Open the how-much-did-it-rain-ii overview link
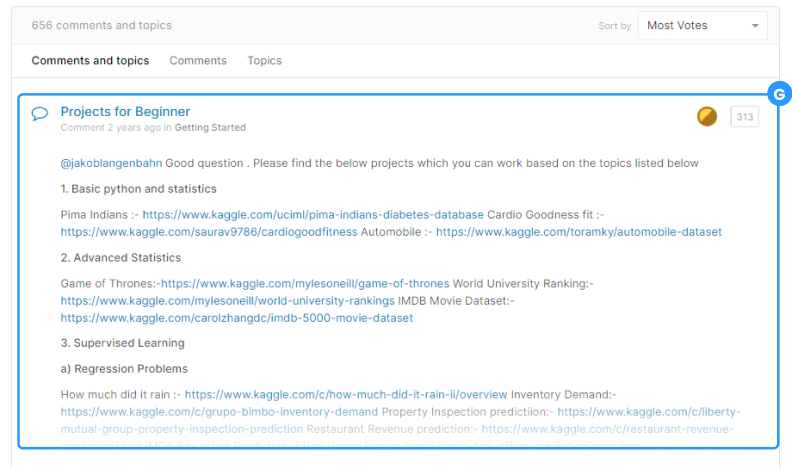The height and width of the screenshot is (469, 792). pyautogui.click(x=346, y=395)
